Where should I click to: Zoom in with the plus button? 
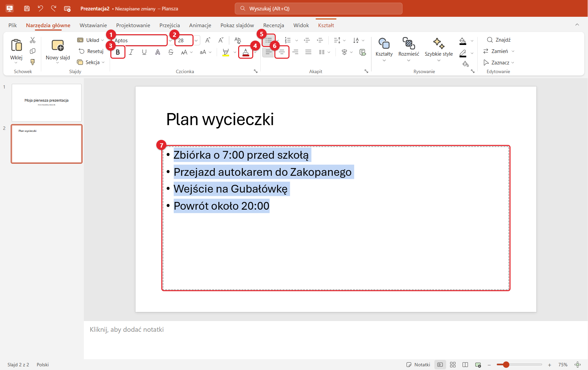pyautogui.click(x=549, y=365)
